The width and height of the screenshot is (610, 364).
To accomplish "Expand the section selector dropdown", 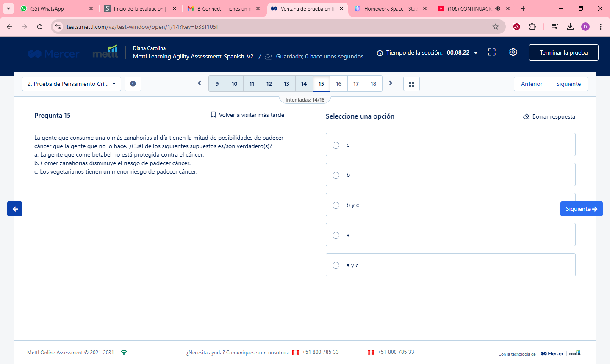I will coord(72,84).
